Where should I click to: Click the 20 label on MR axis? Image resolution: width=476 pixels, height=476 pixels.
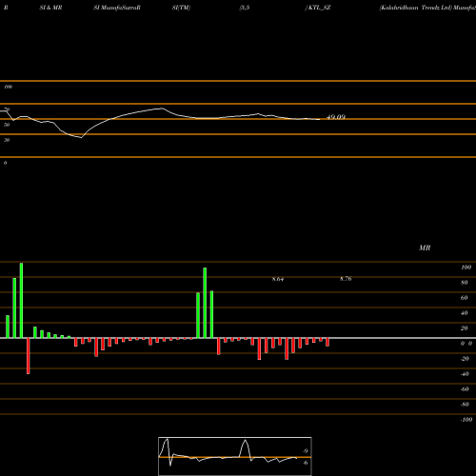(465, 328)
